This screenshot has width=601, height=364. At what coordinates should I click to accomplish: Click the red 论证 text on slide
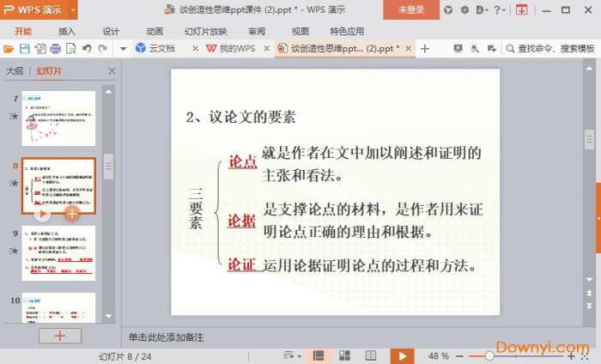click(241, 264)
